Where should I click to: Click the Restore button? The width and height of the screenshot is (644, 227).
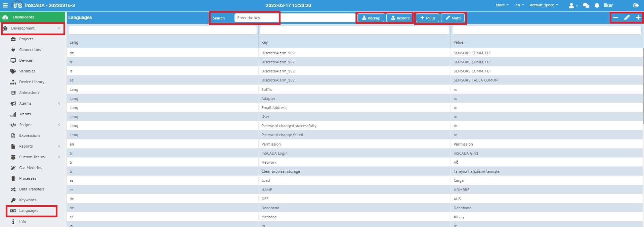pyautogui.click(x=399, y=18)
